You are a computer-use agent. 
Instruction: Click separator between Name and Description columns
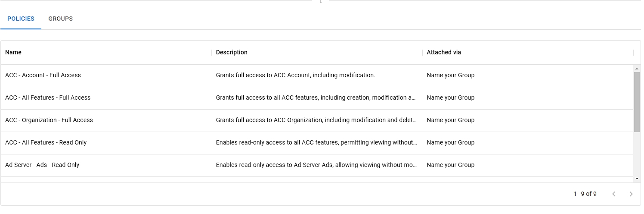point(212,53)
